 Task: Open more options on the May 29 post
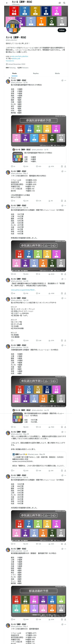[x=65, y=432]
